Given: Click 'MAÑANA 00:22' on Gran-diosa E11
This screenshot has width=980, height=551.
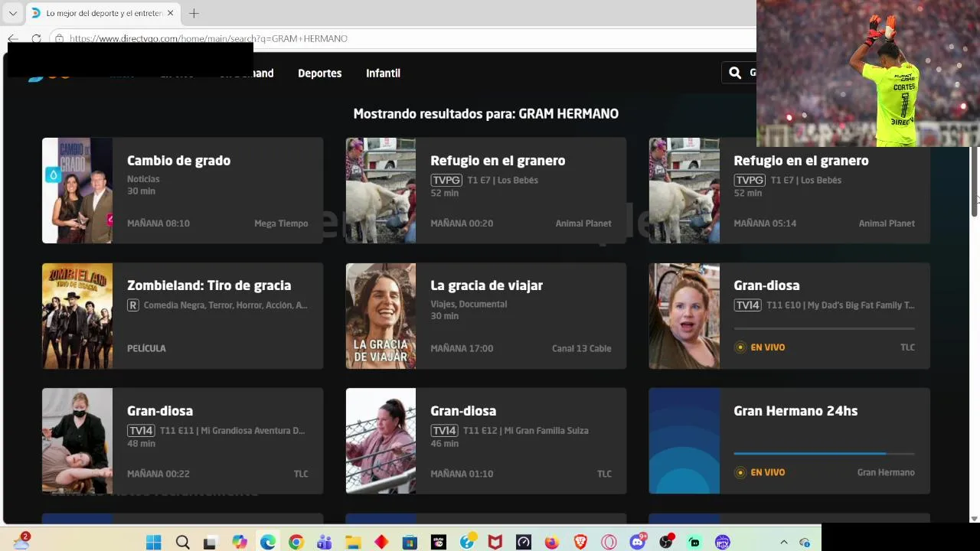Looking at the screenshot, I should click(x=158, y=474).
